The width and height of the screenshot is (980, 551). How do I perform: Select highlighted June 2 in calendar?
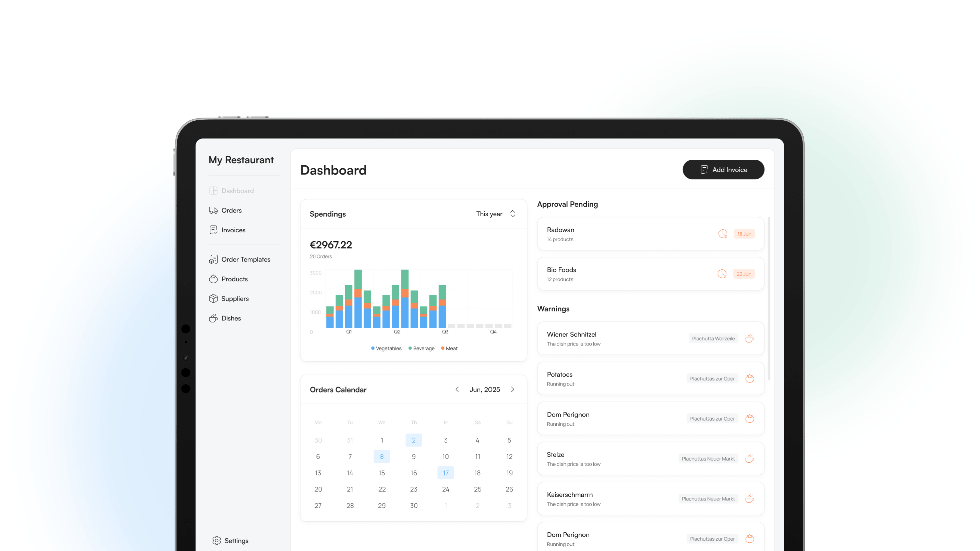pos(413,440)
